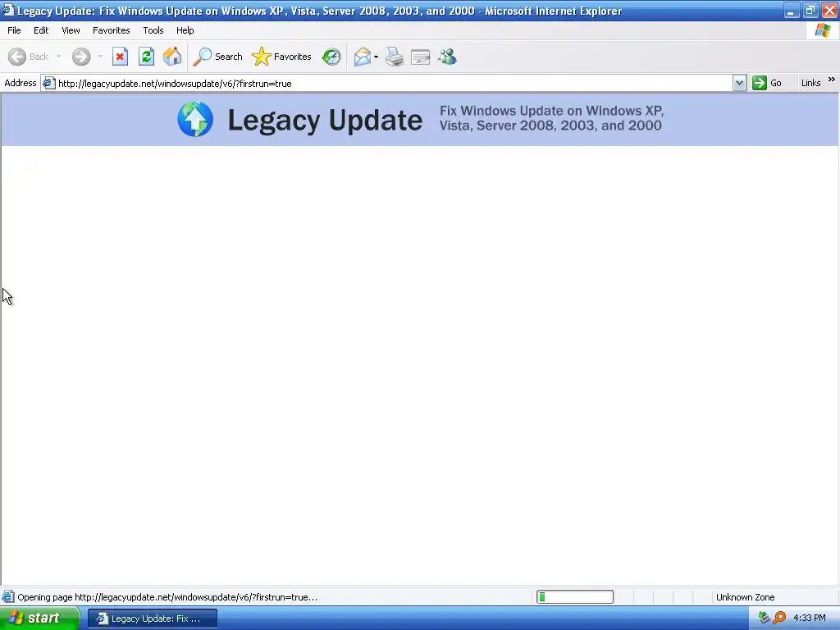Viewport: 840px width, 630px height.
Task: Click the page icon in the Address bar
Action: click(48, 83)
